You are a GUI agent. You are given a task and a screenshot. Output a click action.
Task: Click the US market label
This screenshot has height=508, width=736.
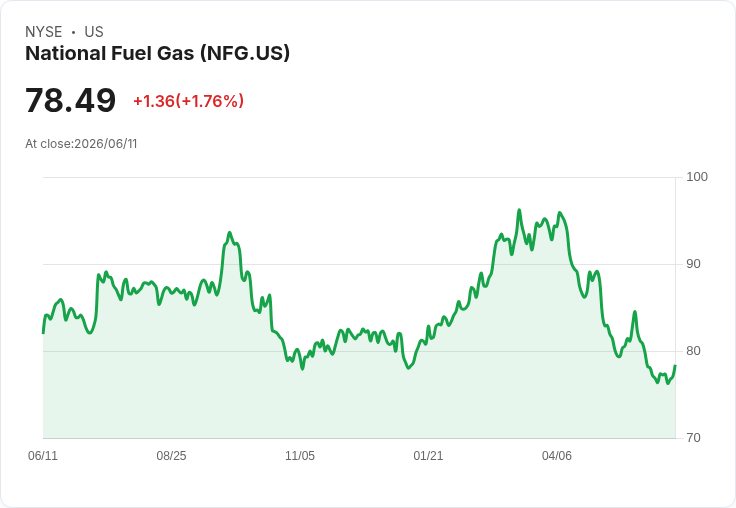tap(94, 32)
